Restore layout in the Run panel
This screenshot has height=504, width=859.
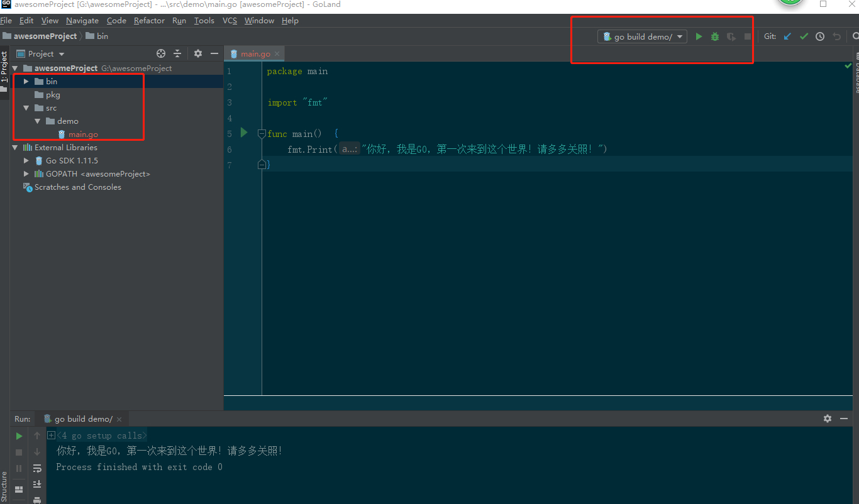[19, 489]
